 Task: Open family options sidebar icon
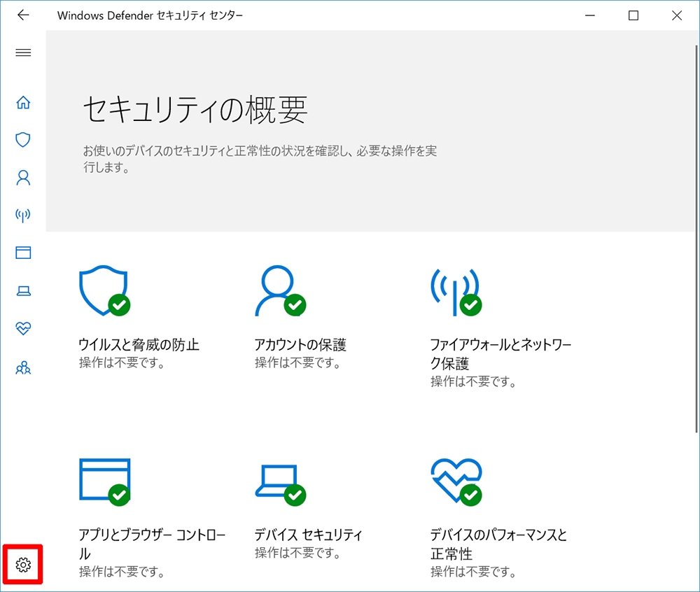[x=23, y=367]
